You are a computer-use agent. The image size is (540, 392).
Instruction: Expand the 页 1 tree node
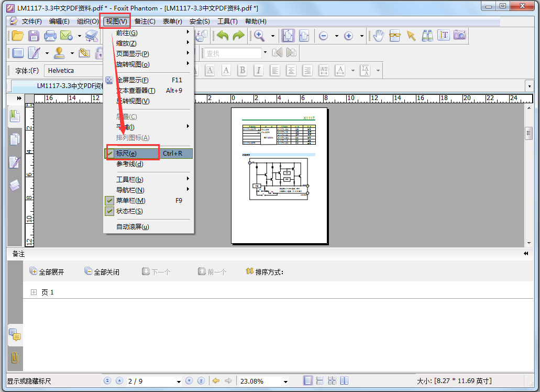pos(34,292)
